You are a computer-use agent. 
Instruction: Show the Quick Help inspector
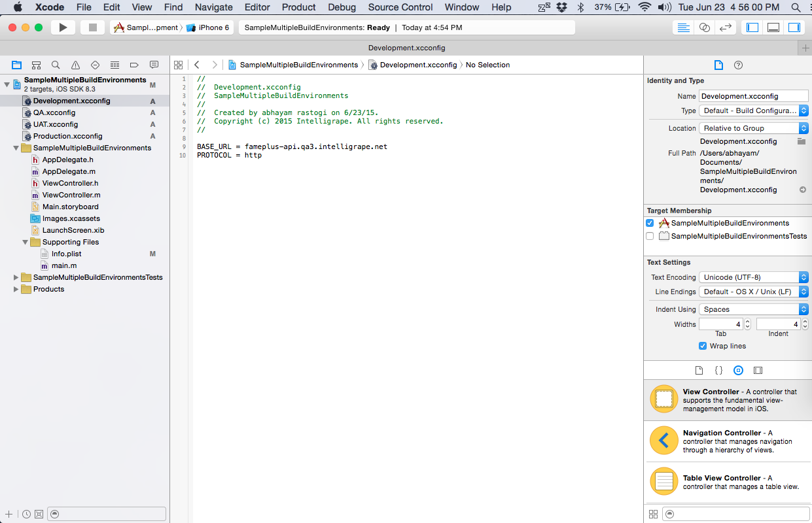[738, 65]
